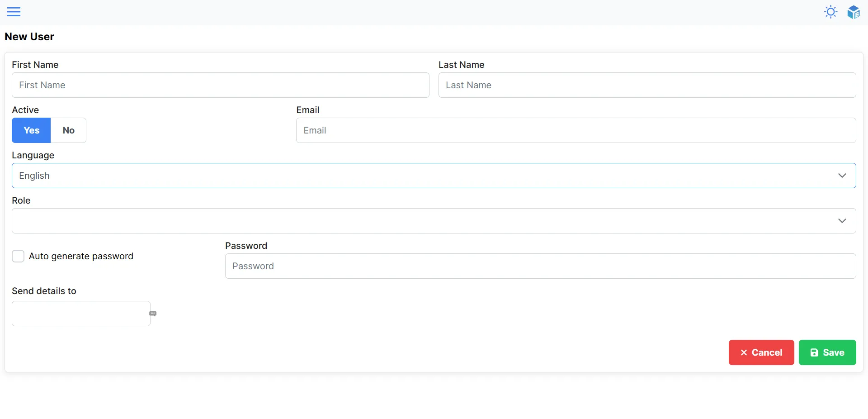The width and height of the screenshot is (868, 419).
Task: Expand the Role dropdown list
Action: (425, 221)
